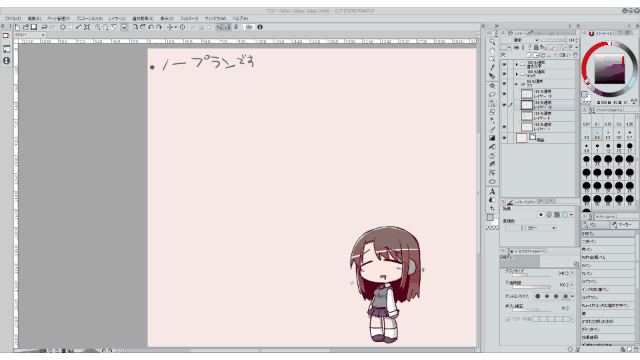This screenshot has width=640, height=360.
Task: Click New raster layer icon in layer palette
Action: (x=529, y=55)
